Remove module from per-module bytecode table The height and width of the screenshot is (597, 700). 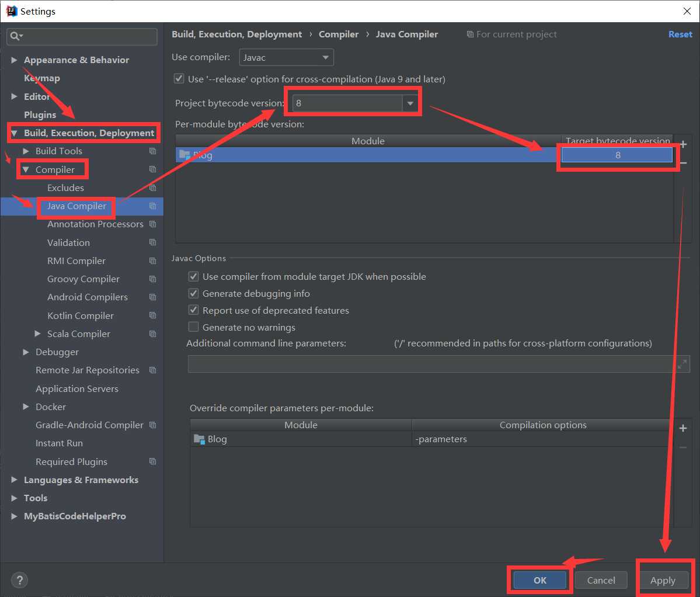pos(683,163)
